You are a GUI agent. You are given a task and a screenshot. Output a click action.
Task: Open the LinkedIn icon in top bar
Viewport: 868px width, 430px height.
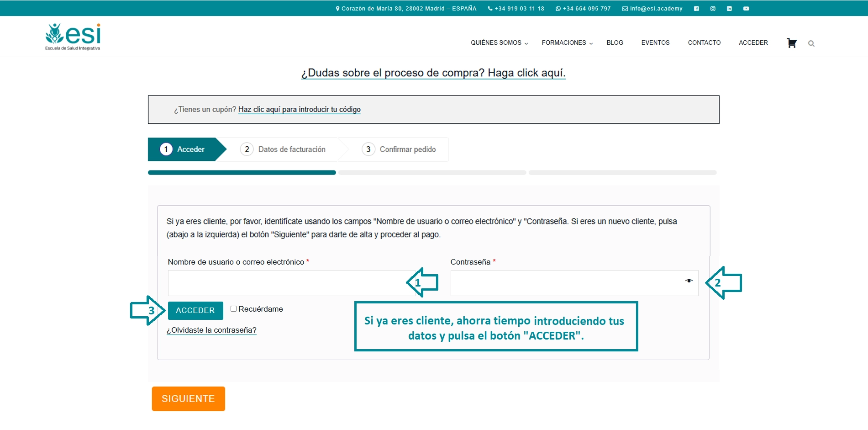tap(729, 9)
